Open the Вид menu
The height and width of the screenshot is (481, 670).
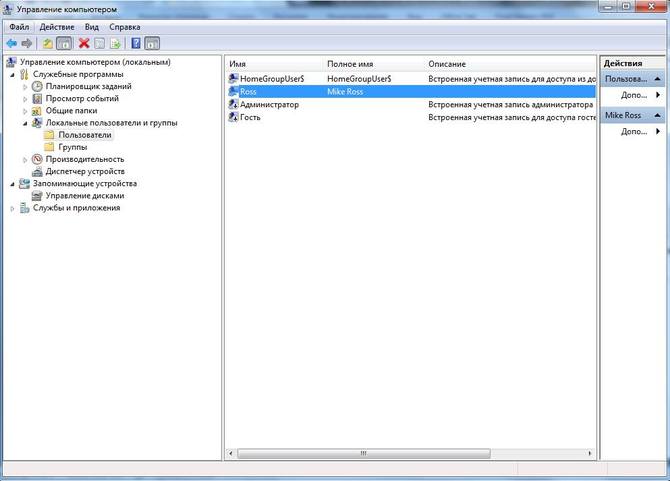pyautogui.click(x=91, y=27)
